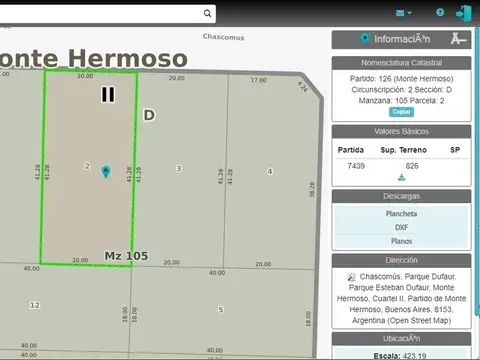Click the location pin in Información header

(x=365, y=39)
